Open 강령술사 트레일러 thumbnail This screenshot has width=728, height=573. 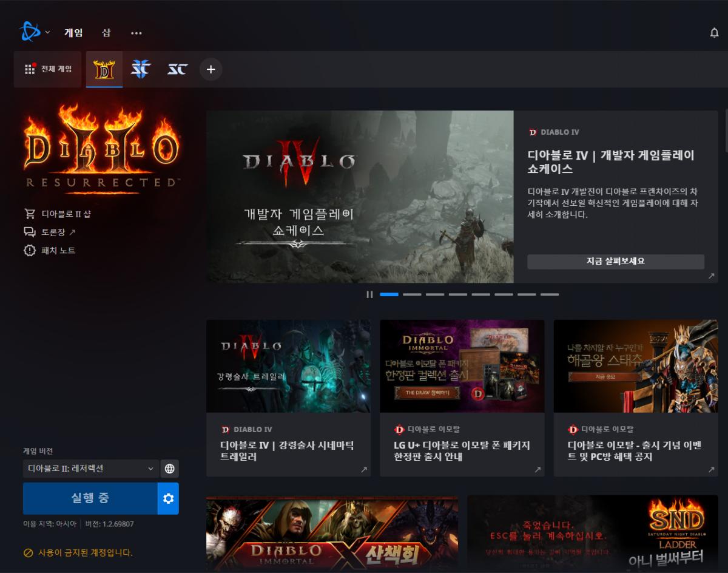288,366
